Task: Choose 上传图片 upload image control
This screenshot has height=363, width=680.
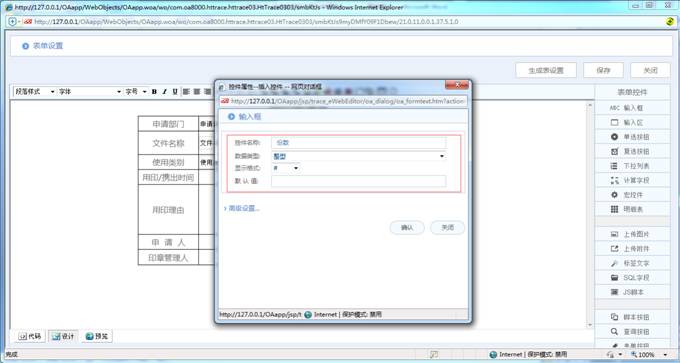Action: pos(632,234)
